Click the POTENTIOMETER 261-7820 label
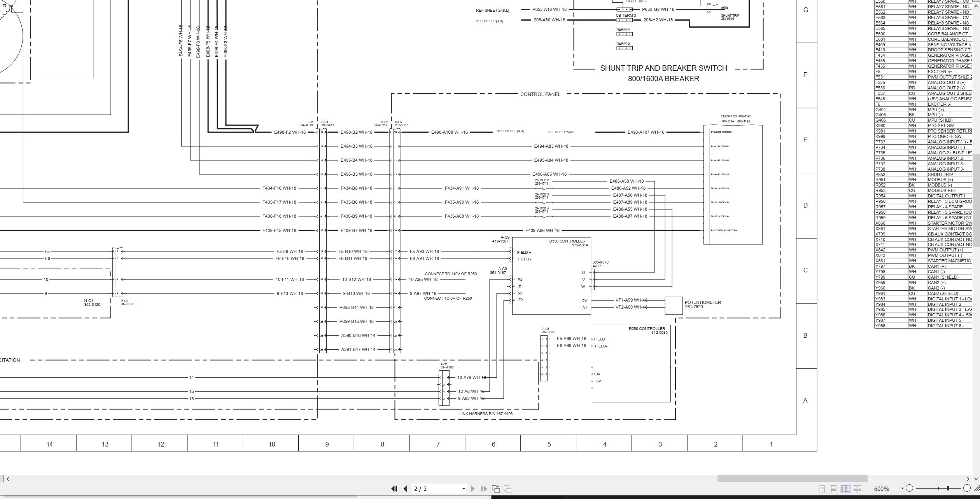 [x=703, y=305]
